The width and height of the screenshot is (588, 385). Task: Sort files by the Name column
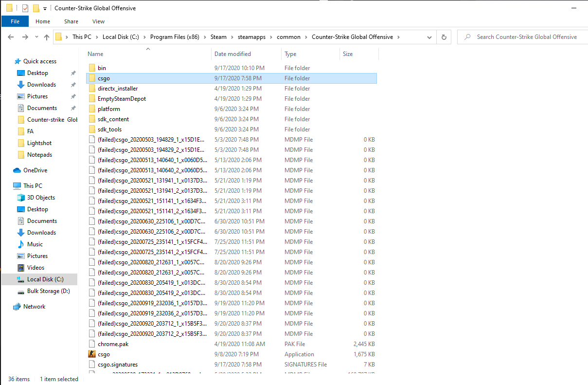[96, 54]
